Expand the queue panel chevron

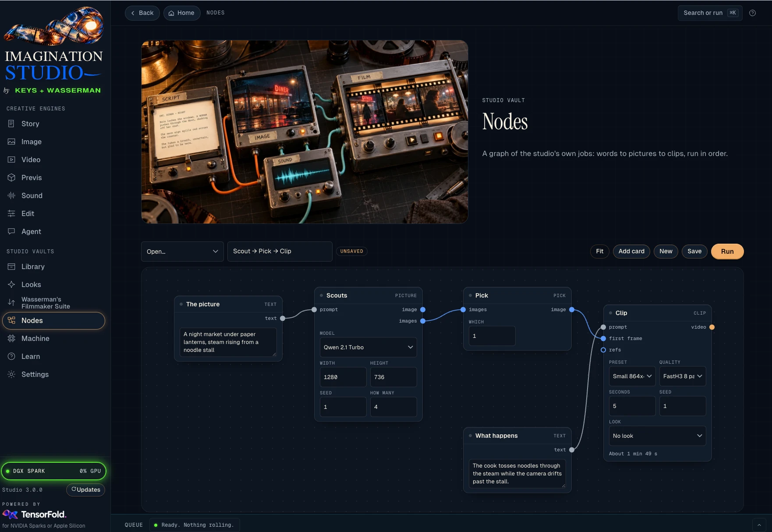[759, 525]
